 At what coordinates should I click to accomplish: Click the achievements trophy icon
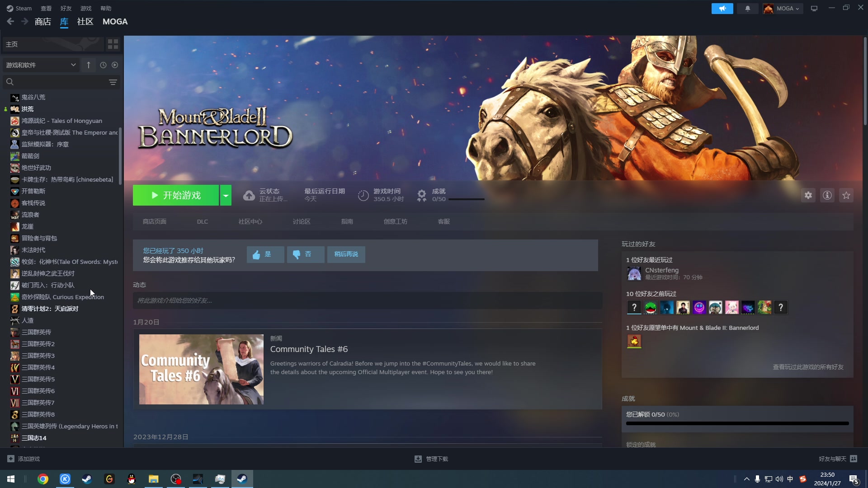(x=421, y=195)
